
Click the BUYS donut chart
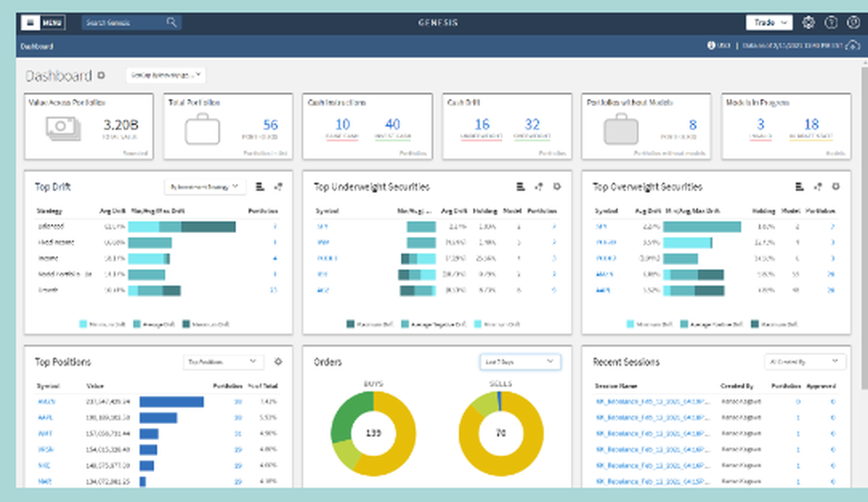click(x=373, y=433)
